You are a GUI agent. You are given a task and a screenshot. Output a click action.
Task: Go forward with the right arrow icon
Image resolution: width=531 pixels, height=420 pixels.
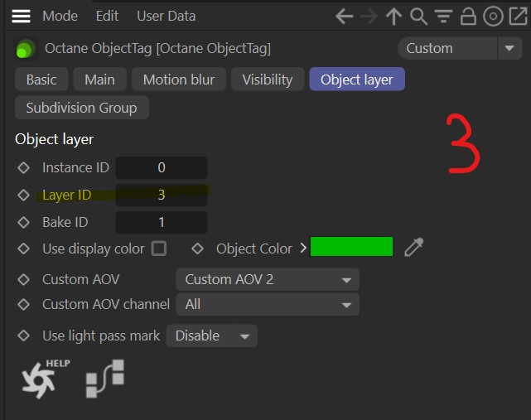(369, 17)
